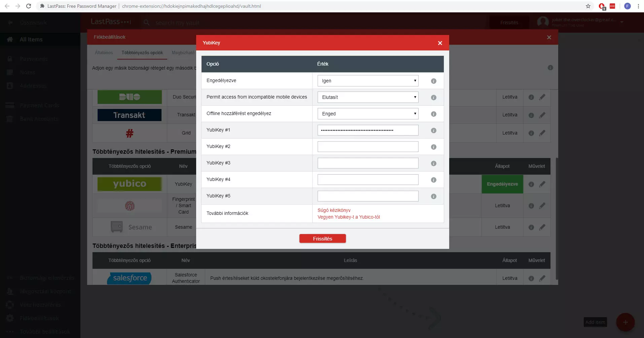The image size is (644, 338).
Task: Click the YubiKey #2 input field
Action: click(x=368, y=147)
